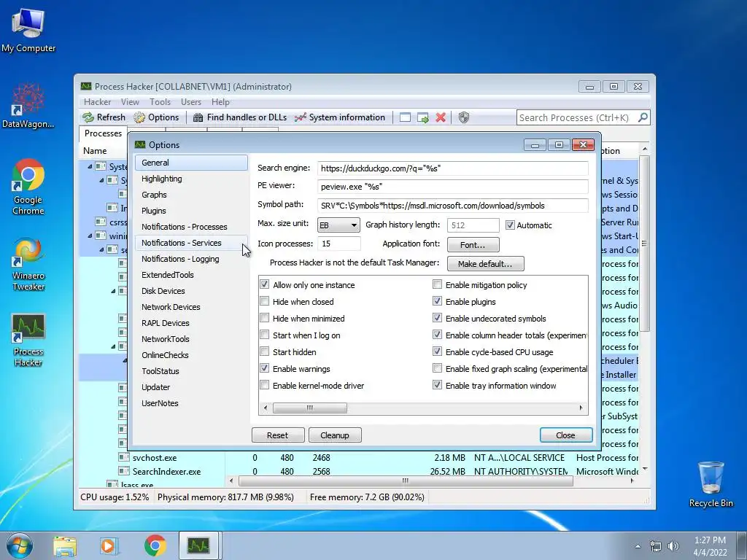
Task: Open media player from taskbar
Action: click(x=109, y=545)
